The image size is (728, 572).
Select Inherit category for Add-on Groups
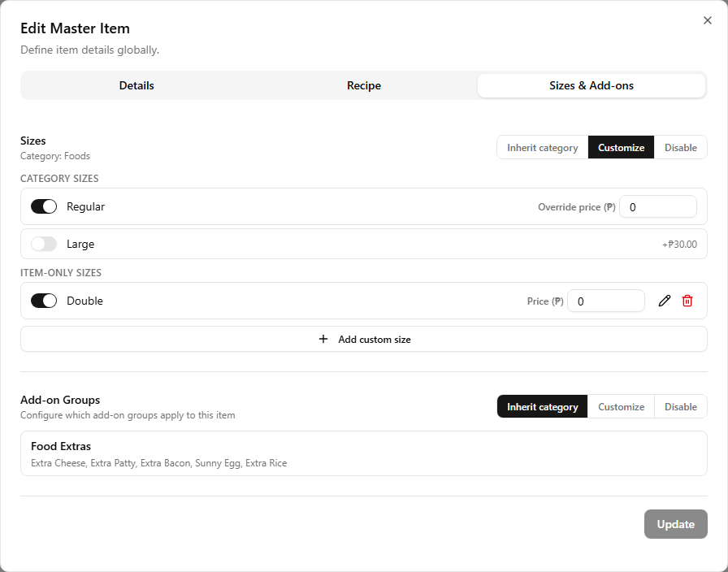click(x=542, y=407)
